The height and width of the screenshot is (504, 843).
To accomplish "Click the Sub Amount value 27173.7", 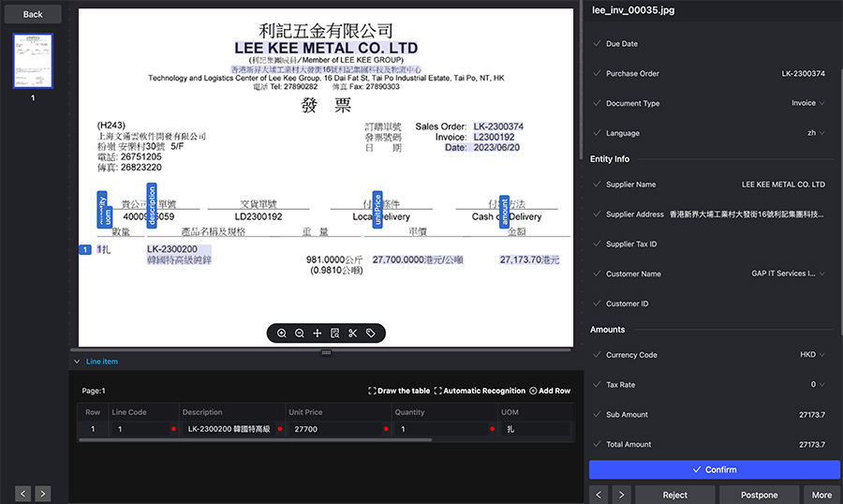I will [x=812, y=414].
